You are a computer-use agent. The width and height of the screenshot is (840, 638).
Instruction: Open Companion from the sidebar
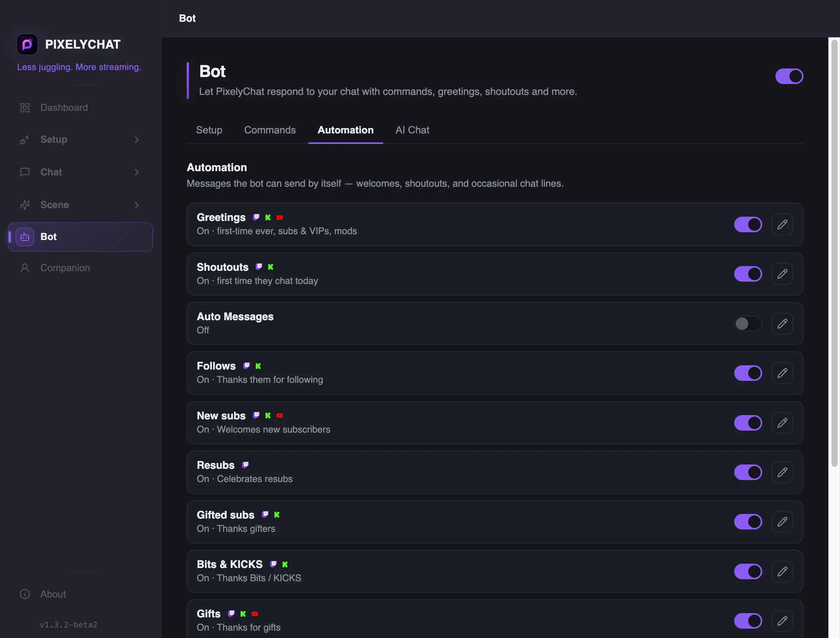pyautogui.click(x=80, y=268)
